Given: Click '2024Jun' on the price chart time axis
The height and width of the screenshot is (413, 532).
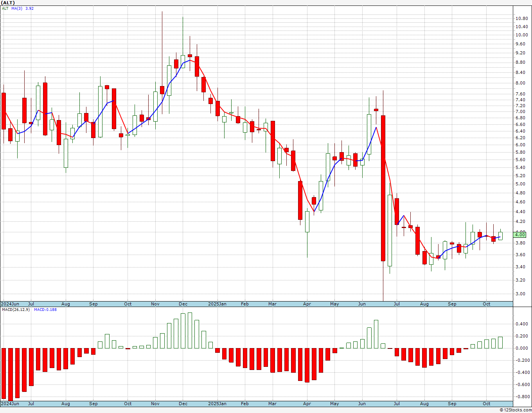Looking at the screenshot, I should coord(10,304).
